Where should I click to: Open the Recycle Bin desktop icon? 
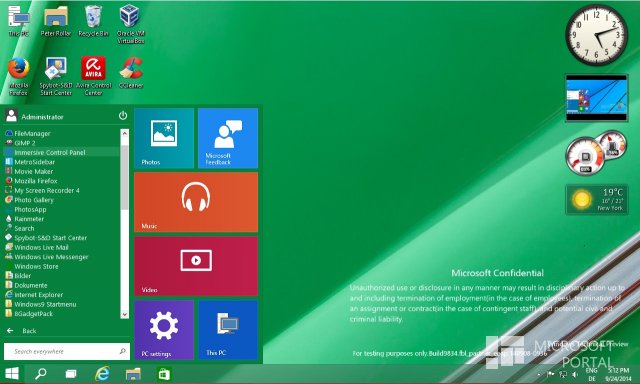pos(93,20)
